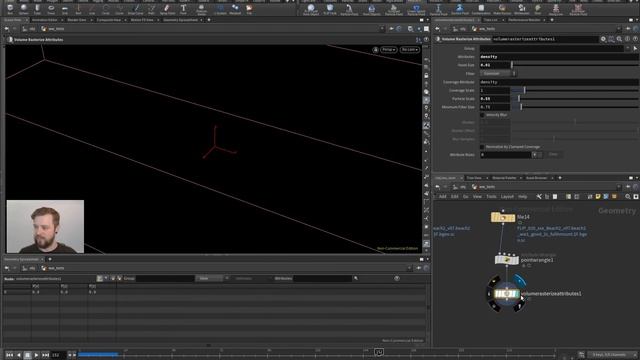Open the No cam dropdown in viewport
This screenshot has height=360, width=640.
[409, 50]
